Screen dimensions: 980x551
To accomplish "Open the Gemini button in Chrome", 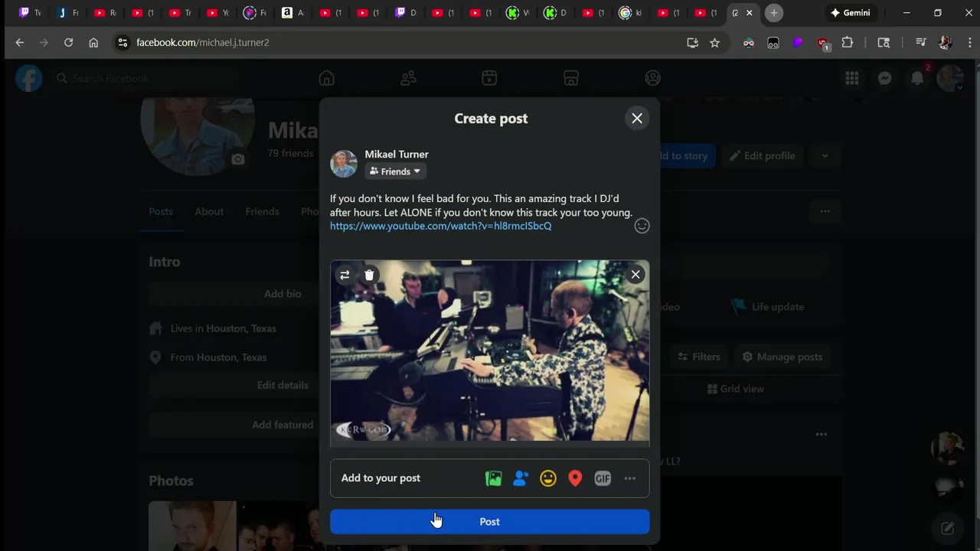I will pos(850,13).
